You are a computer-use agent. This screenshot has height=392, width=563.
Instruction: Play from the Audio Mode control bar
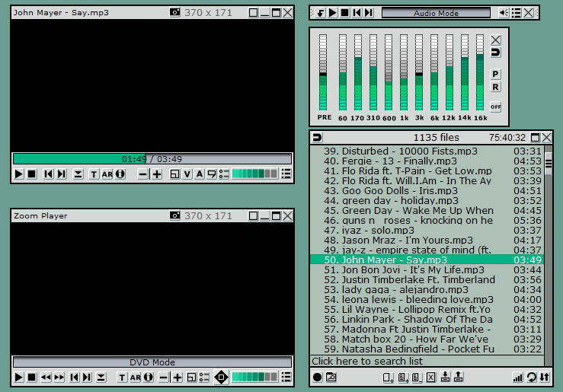333,13
